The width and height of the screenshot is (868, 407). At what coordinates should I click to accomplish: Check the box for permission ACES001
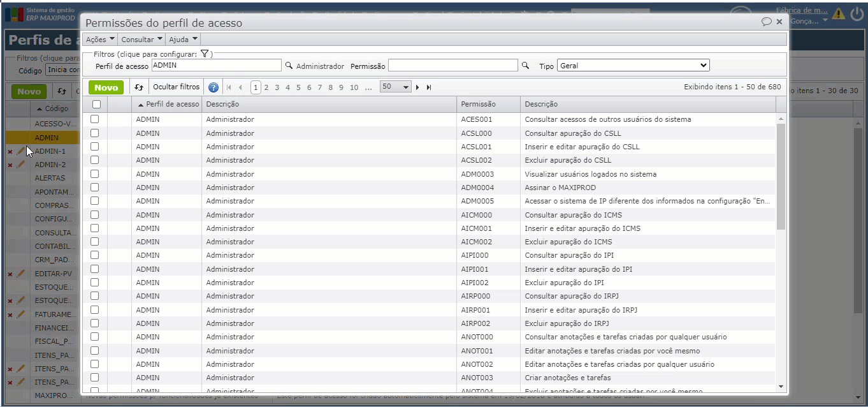(95, 119)
